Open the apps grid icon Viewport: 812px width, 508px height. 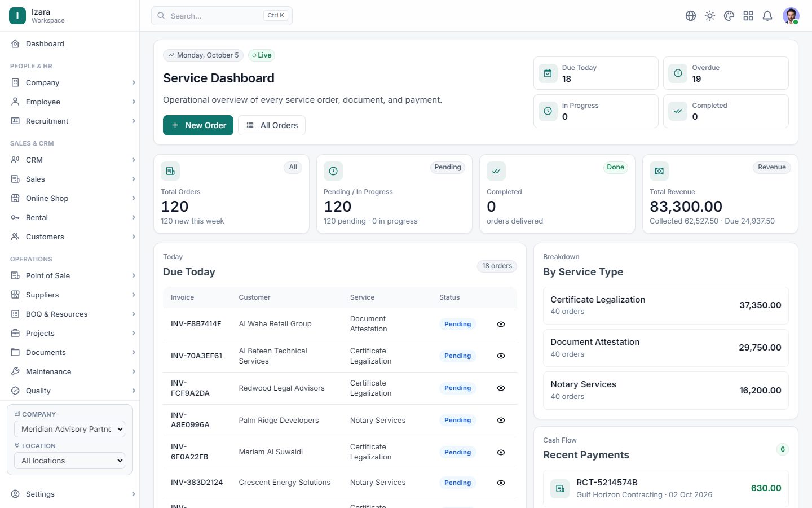click(x=748, y=16)
